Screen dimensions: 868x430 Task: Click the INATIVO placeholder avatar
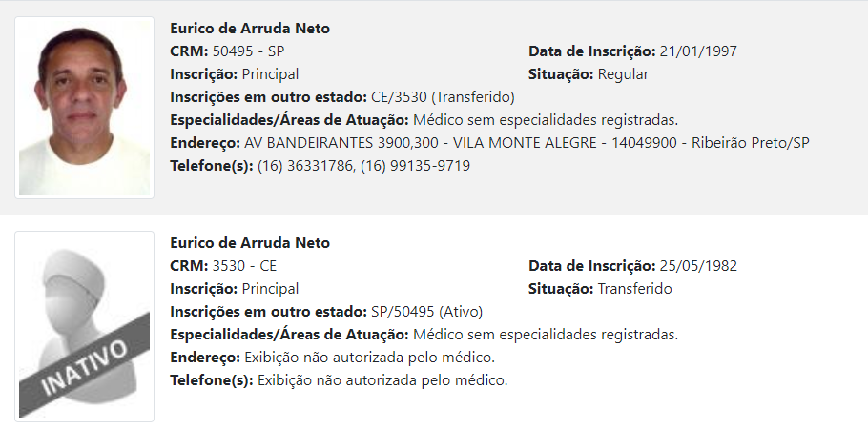click(84, 326)
